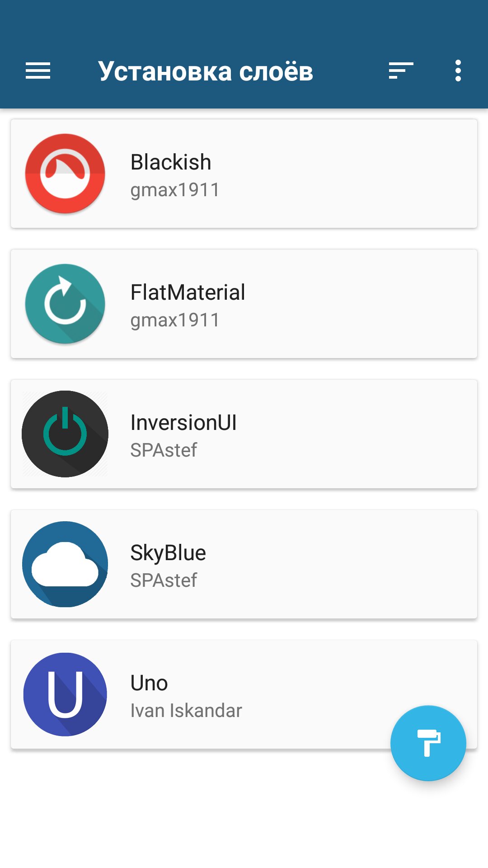
Task: Tap the Uno letter U icon
Action: [x=65, y=694]
